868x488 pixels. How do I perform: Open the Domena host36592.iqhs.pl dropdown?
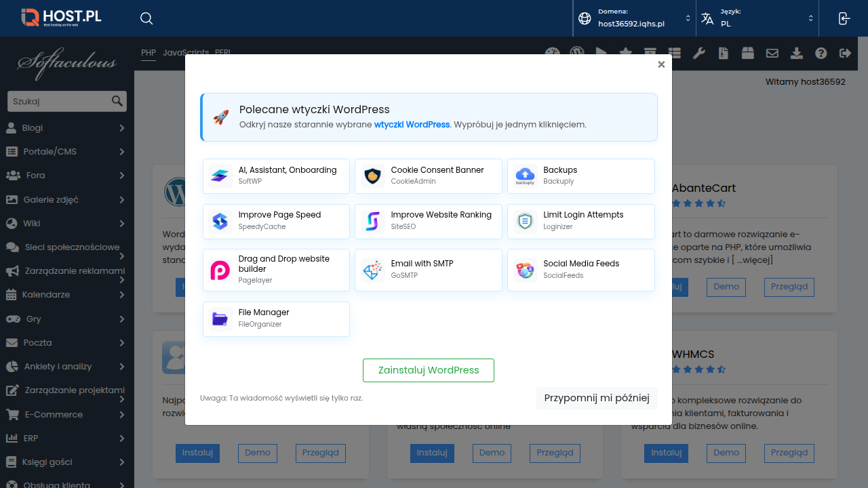pyautogui.click(x=635, y=18)
